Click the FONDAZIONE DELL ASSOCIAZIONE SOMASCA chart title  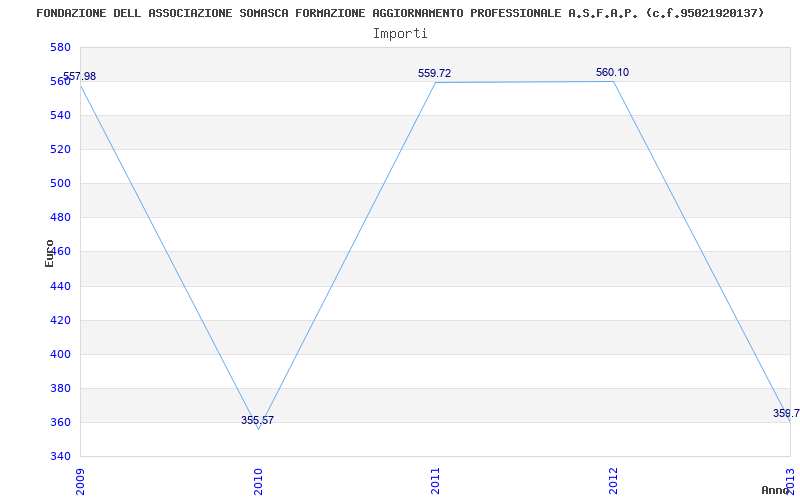tap(400, 13)
